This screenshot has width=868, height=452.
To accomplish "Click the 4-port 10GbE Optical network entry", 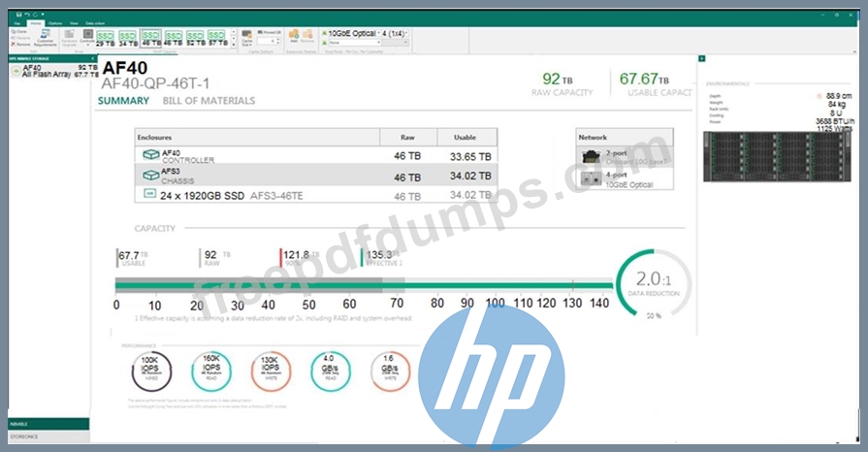I will 625,179.
